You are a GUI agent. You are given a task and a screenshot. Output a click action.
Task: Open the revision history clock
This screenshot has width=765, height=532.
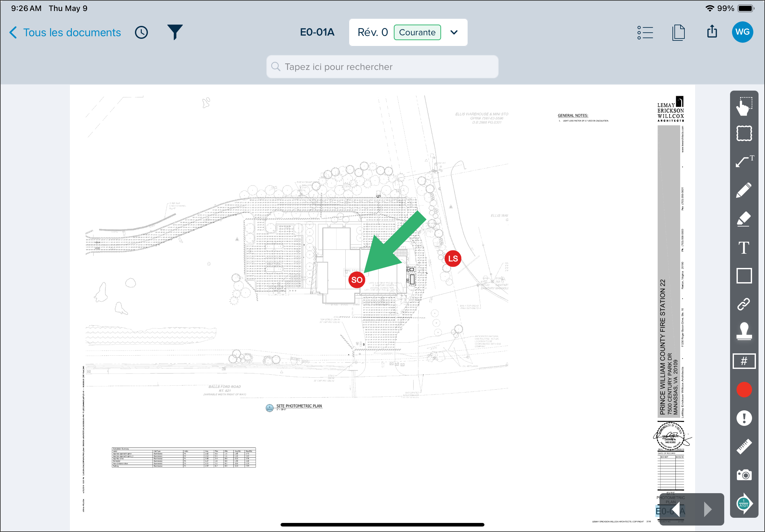pos(141,32)
